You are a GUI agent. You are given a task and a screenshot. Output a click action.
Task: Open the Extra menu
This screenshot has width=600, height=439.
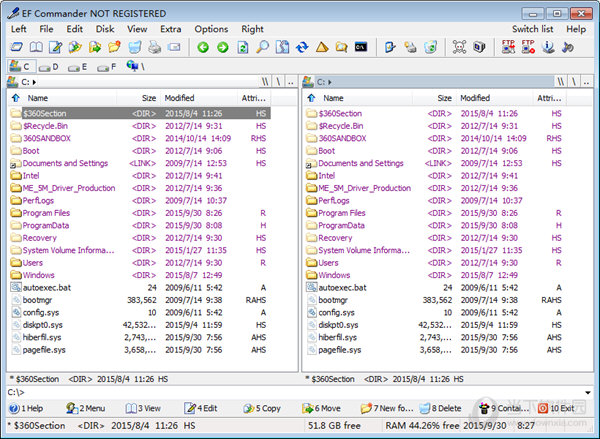click(x=171, y=29)
